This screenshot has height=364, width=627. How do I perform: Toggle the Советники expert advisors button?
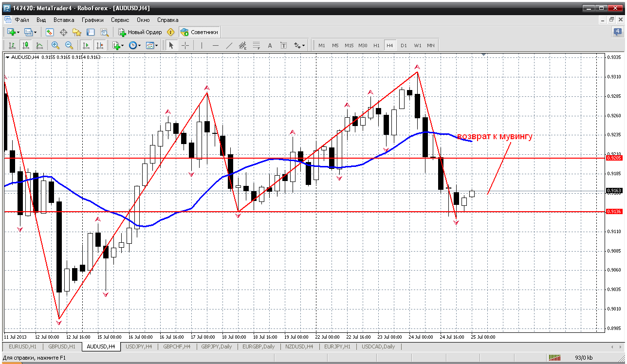tap(200, 32)
